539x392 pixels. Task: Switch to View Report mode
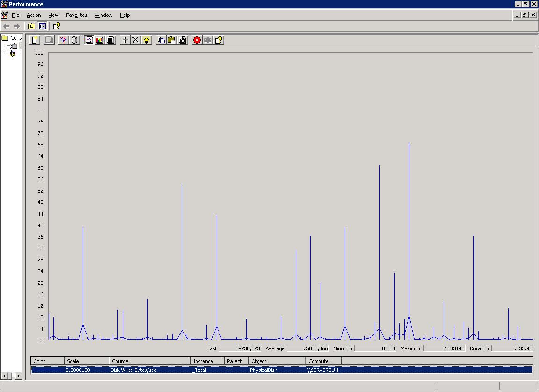point(110,40)
